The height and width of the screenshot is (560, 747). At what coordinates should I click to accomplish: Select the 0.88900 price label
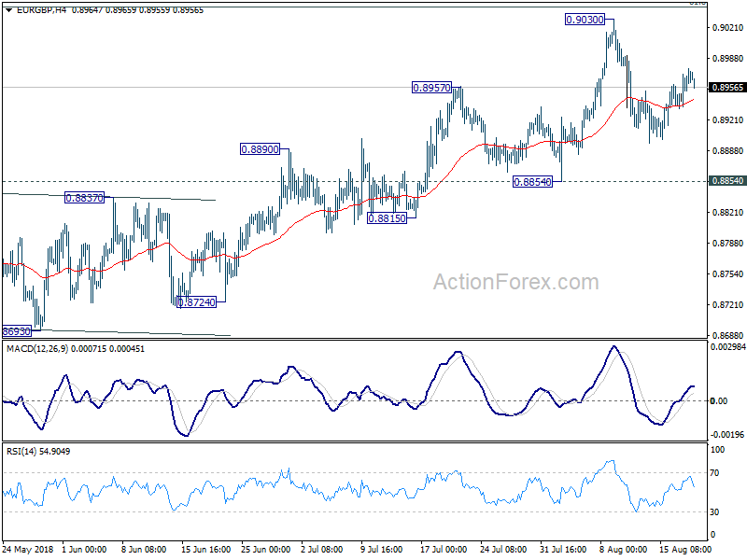(261, 149)
